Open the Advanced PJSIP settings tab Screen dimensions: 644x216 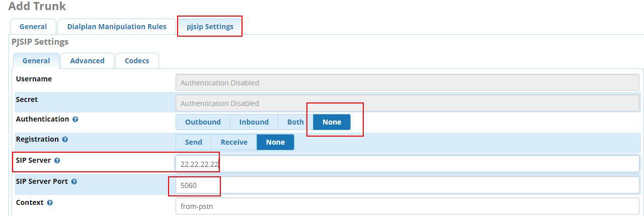(x=87, y=61)
